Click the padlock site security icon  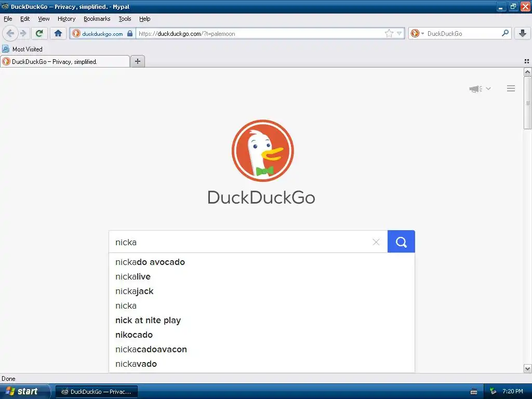pyautogui.click(x=129, y=33)
